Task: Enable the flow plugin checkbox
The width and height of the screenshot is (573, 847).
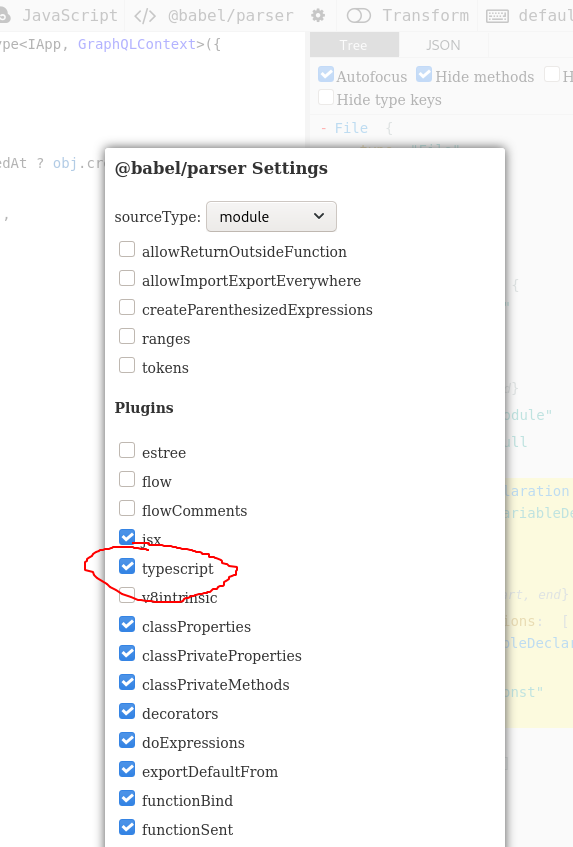Action: [127, 479]
